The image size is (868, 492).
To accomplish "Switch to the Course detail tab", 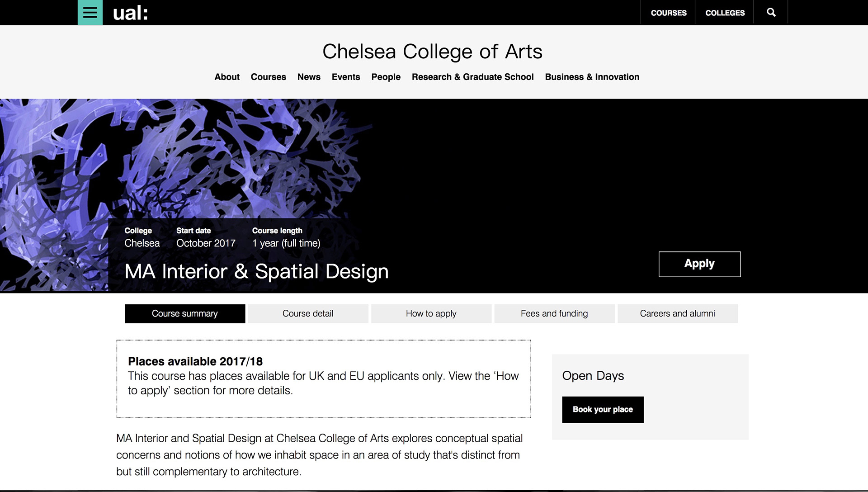I will tap(308, 313).
